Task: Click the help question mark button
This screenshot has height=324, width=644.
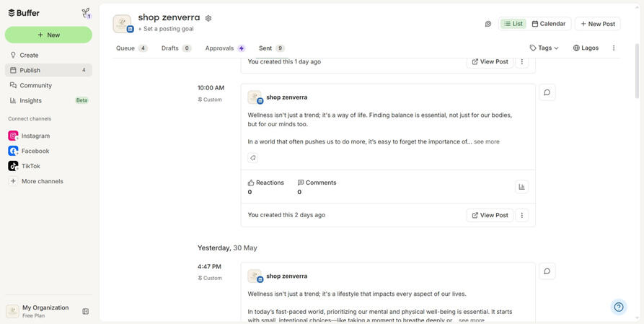Action: pyautogui.click(x=619, y=307)
